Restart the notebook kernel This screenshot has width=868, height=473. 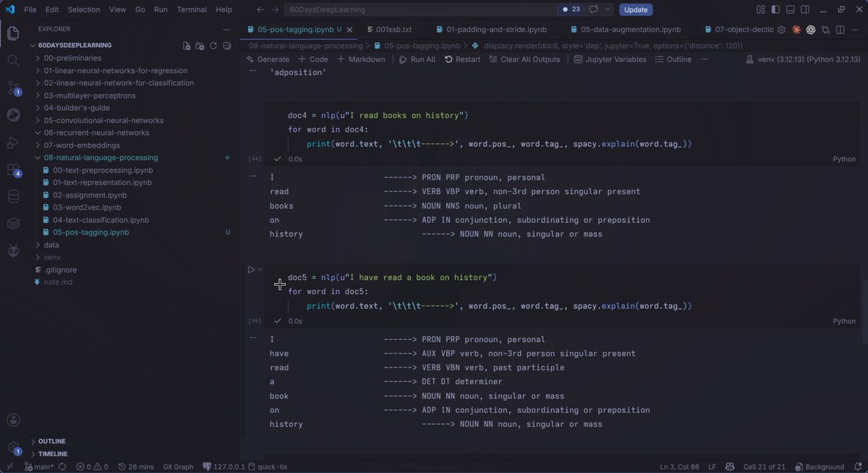coord(462,59)
